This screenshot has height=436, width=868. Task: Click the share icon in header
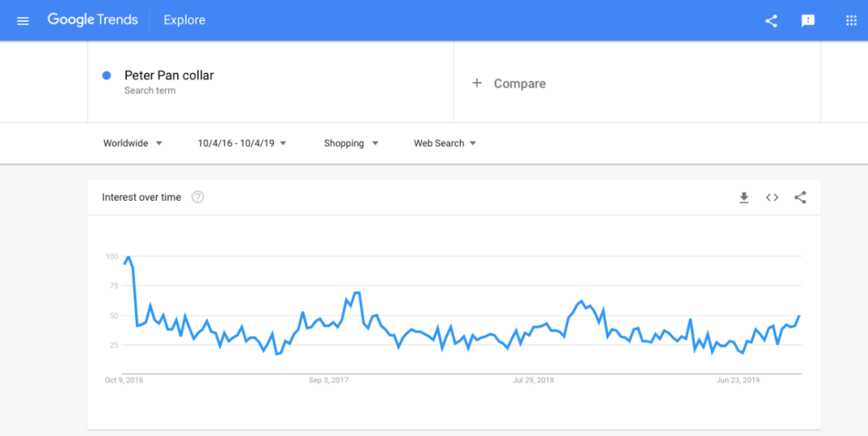772,21
